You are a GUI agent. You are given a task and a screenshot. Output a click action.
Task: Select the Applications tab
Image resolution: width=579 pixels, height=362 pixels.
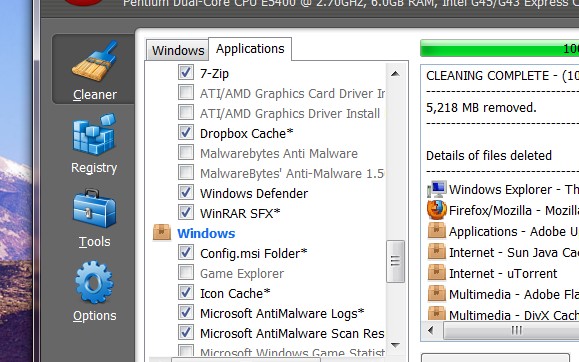click(250, 49)
